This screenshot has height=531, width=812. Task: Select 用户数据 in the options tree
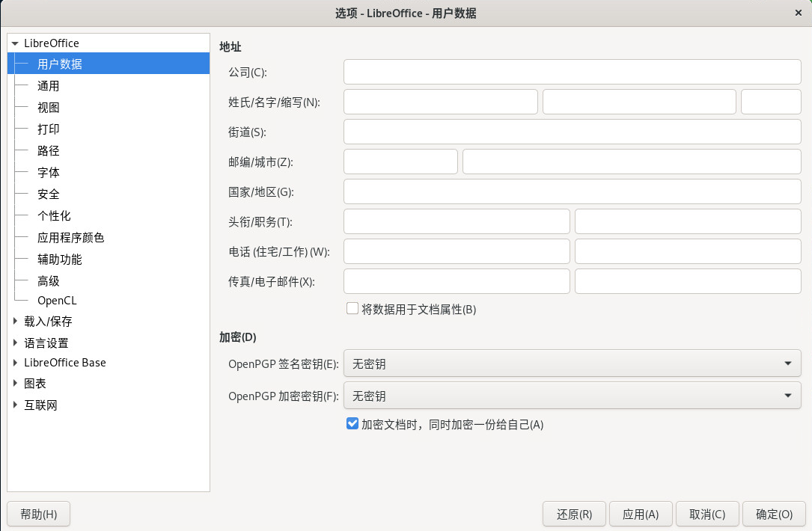(x=60, y=64)
